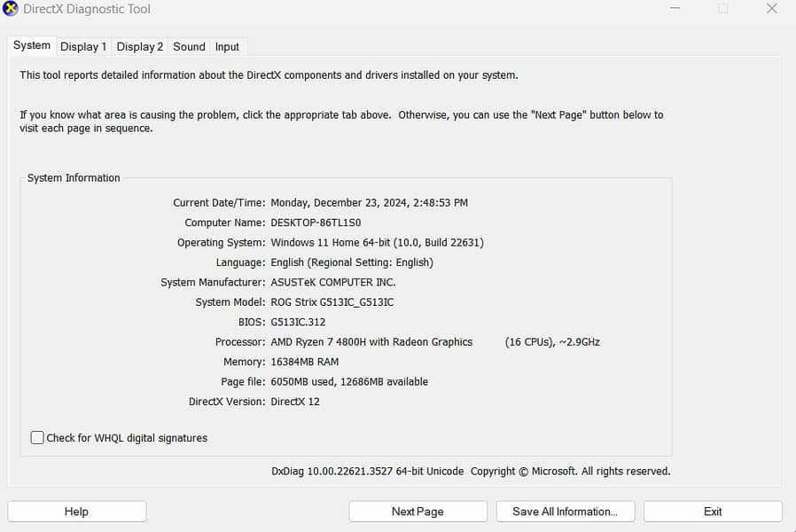Click the DxDiag version copyright line
Viewport: 796px width, 532px height.
471,472
